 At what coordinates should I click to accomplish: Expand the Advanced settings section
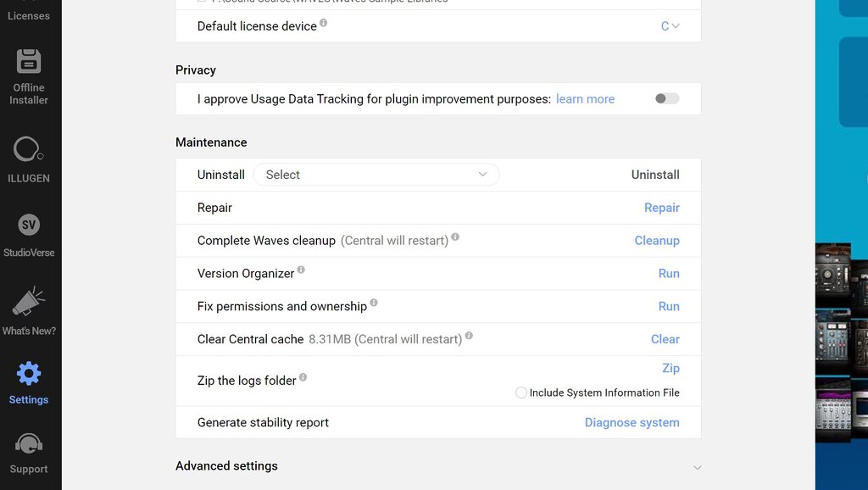tap(697, 467)
